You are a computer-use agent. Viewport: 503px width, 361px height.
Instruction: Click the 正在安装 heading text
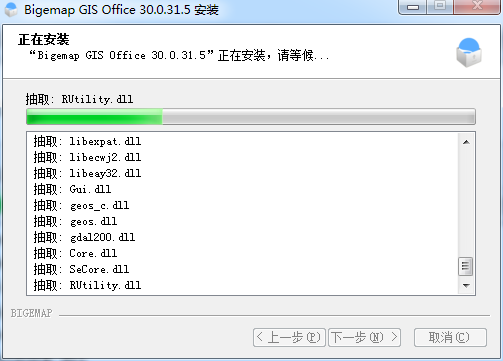pyautogui.click(x=44, y=39)
